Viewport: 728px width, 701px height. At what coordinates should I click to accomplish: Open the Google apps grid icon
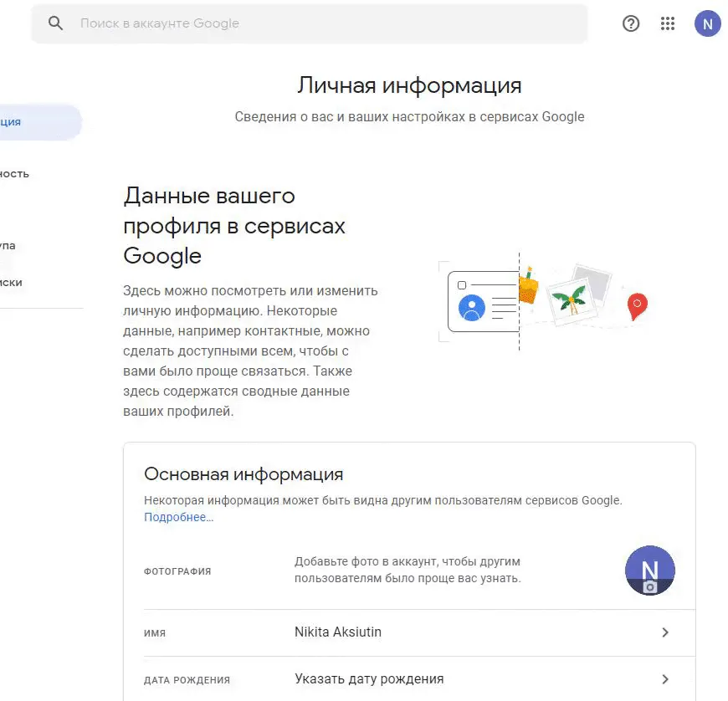click(667, 23)
